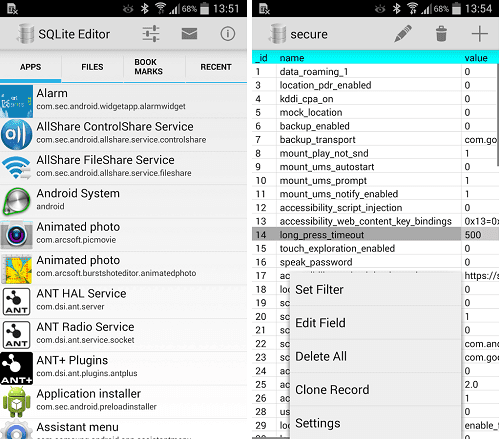The image size is (500, 439).
Task: Open Animated photo burstshoteditor icon
Action: coord(17,268)
